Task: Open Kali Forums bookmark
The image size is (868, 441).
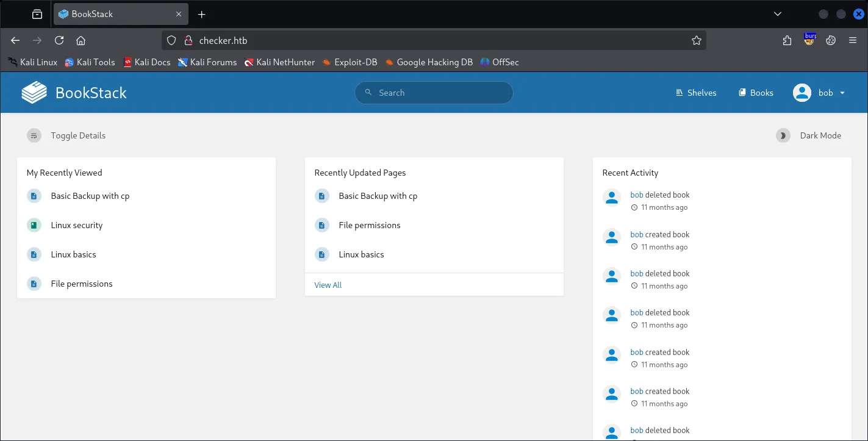Action: coord(207,62)
